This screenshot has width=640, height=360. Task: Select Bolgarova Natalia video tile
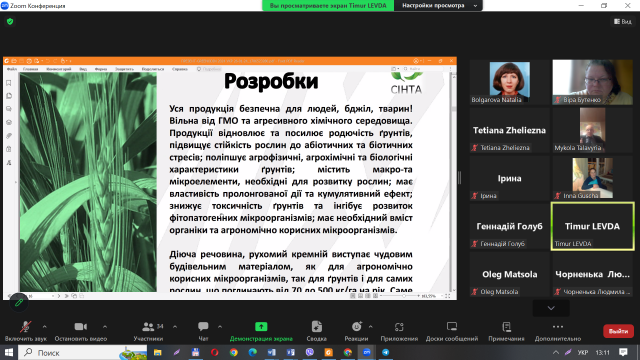509,82
